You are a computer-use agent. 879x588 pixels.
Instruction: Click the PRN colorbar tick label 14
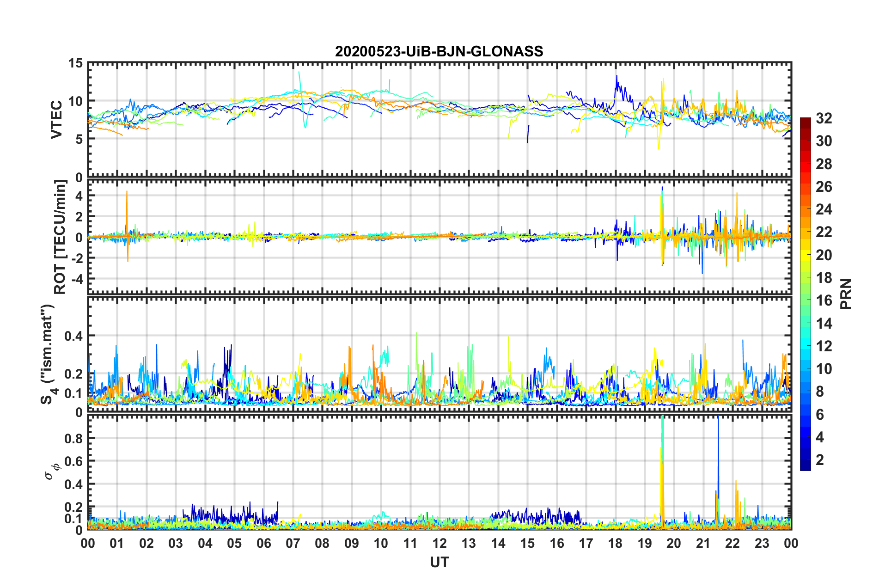click(824, 323)
